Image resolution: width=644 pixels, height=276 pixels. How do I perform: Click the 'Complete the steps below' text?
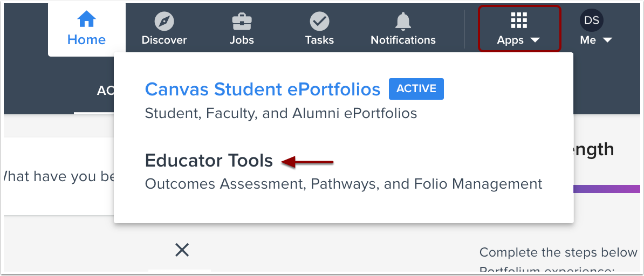tap(558, 252)
